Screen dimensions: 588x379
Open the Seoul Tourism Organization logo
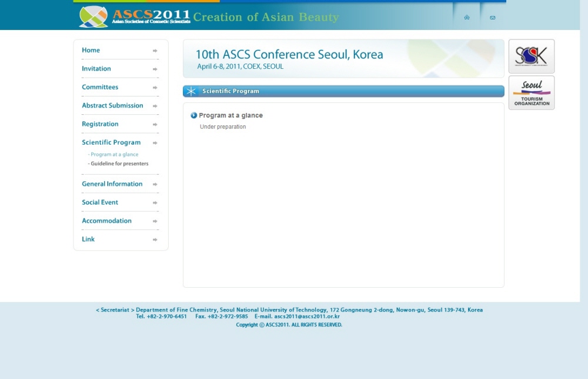click(531, 93)
